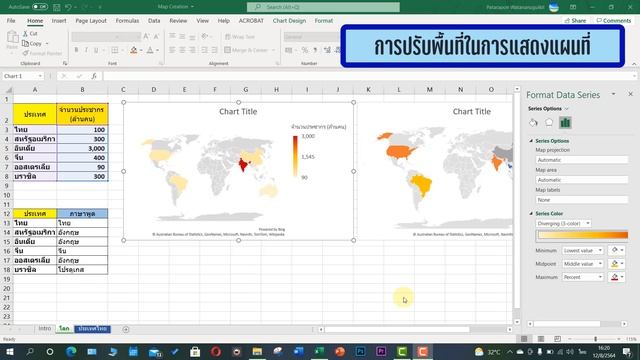Click the Share button
This screenshot has width=640, height=360.
575,20
